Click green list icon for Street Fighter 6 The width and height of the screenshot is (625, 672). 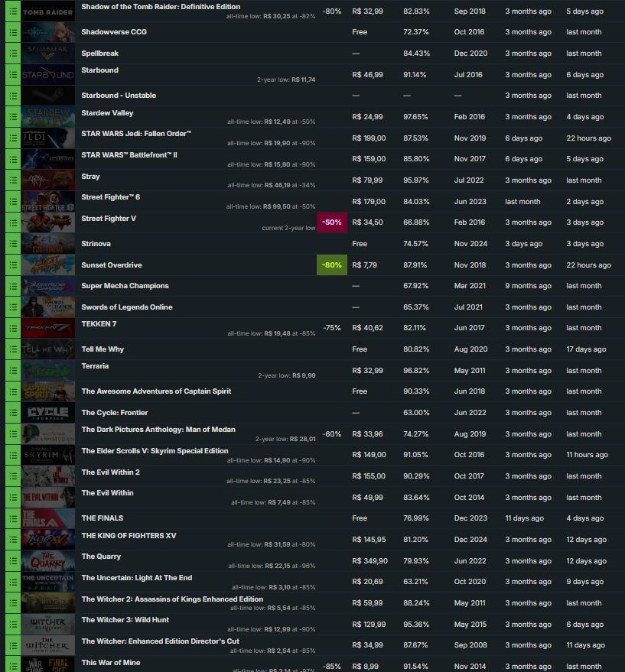pos(13,201)
